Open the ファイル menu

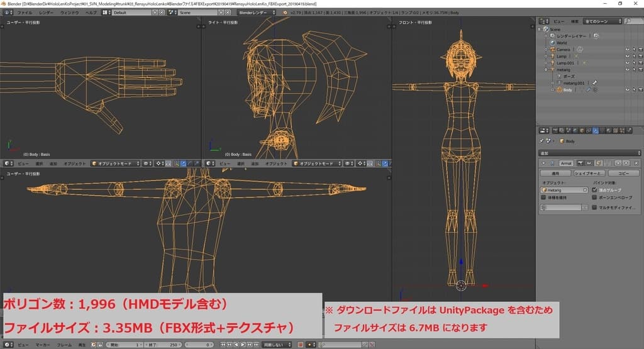[x=25, y=13]
